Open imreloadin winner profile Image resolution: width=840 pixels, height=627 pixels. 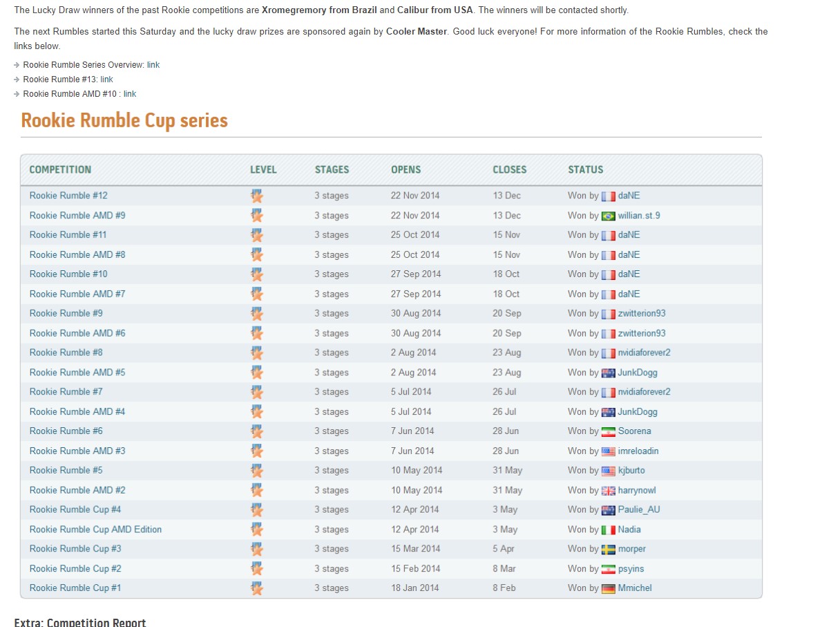(638, 451)
